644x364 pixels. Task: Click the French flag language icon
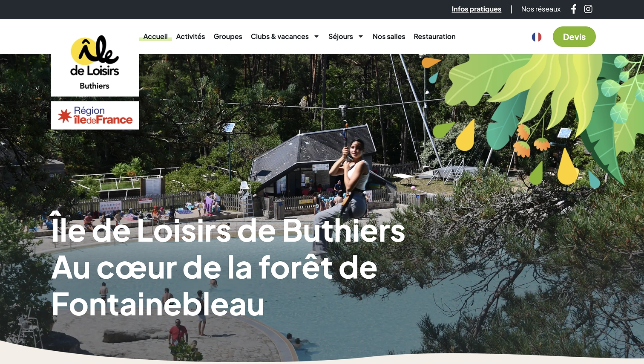coord(537,37)
